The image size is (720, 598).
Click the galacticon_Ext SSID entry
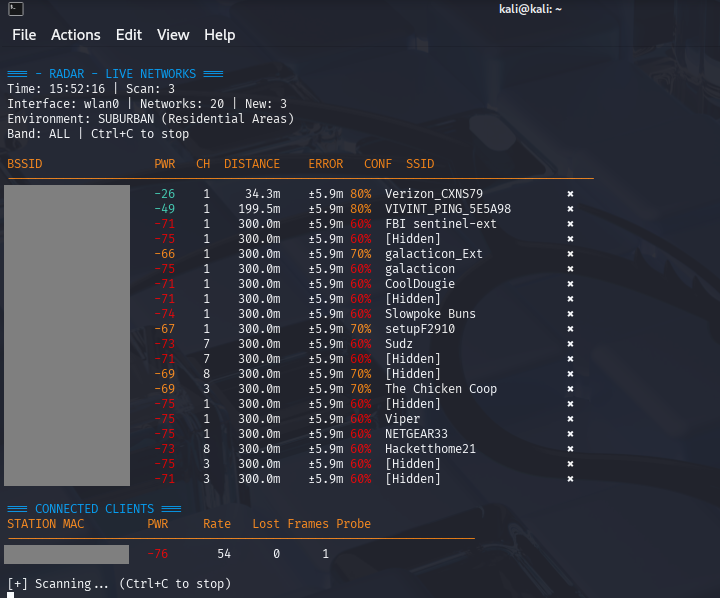click(433, 254)
